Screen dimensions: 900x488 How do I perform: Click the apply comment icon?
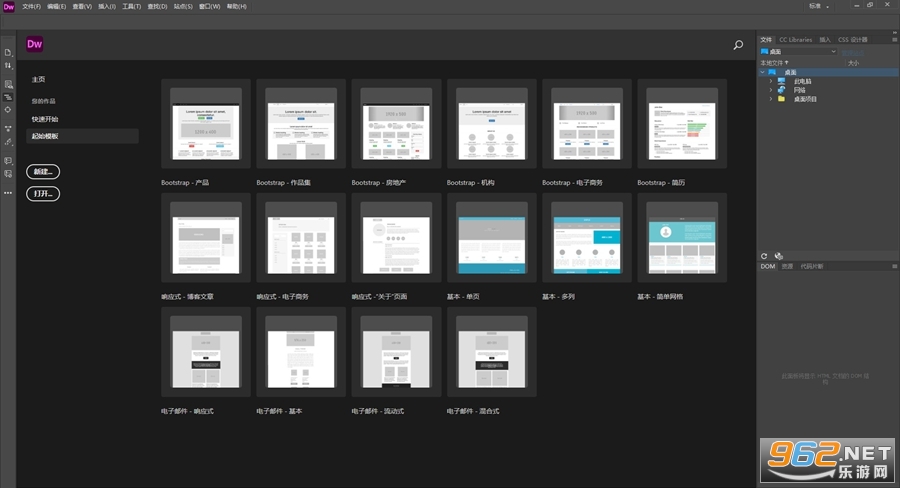(x=8, y=161)
